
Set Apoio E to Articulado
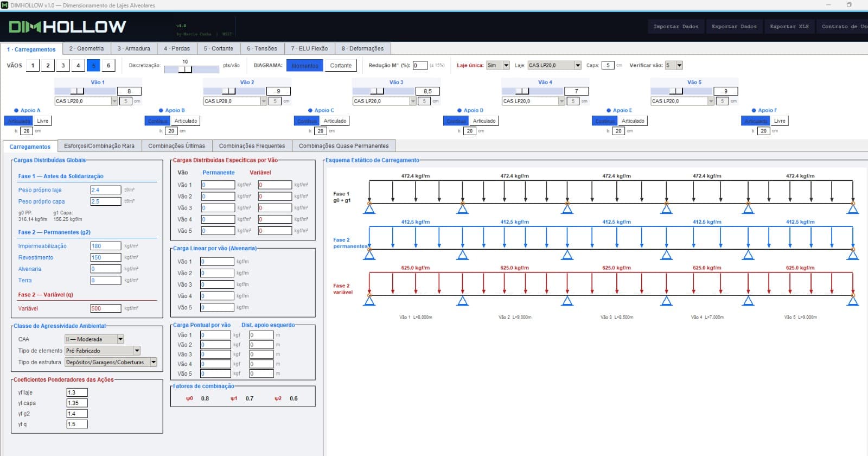(633, 121)
